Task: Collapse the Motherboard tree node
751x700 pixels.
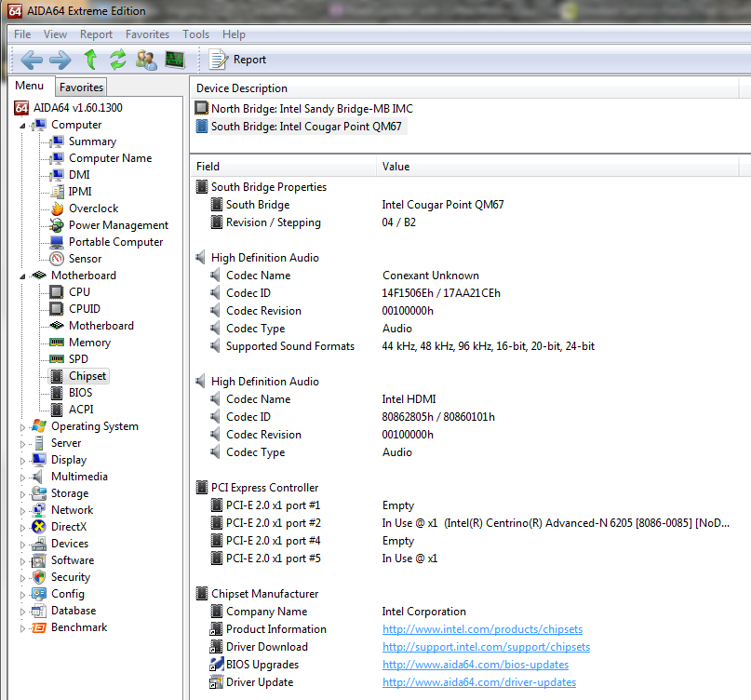Action: point(23,276)
